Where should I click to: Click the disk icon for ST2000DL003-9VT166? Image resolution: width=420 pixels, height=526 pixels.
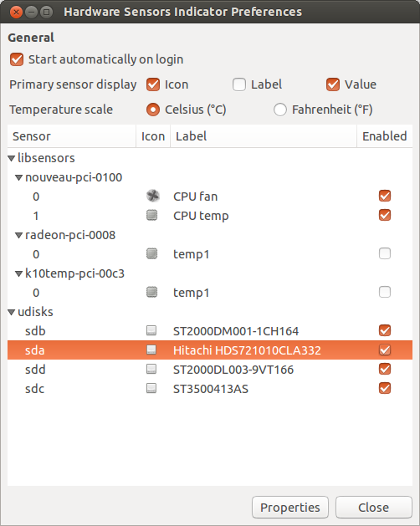(151, 369)
